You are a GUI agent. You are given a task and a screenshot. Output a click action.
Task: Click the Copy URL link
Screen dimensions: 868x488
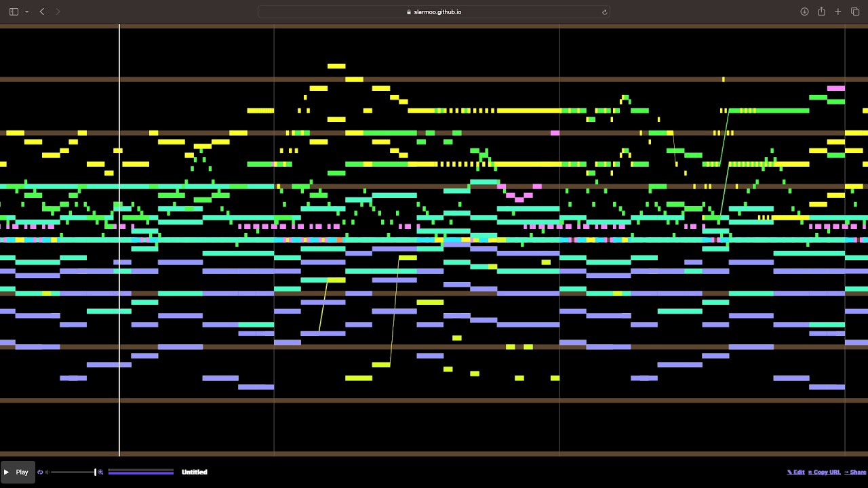click(825, 472)
